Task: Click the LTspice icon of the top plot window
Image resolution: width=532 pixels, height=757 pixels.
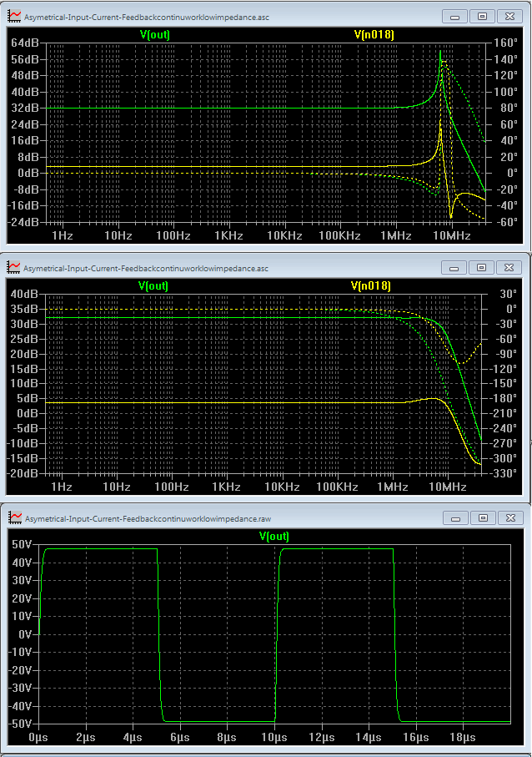Action: [14, 17]
